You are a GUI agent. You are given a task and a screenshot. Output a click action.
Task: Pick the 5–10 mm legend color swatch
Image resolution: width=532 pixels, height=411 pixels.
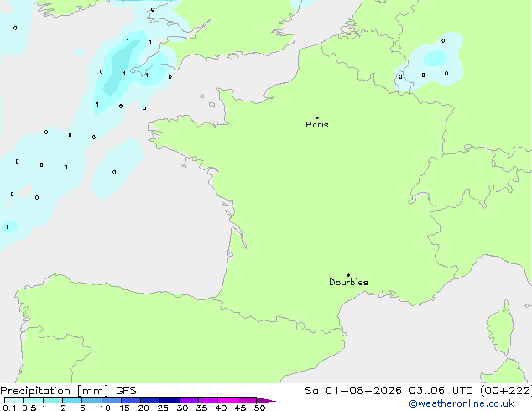coord(91,400)
